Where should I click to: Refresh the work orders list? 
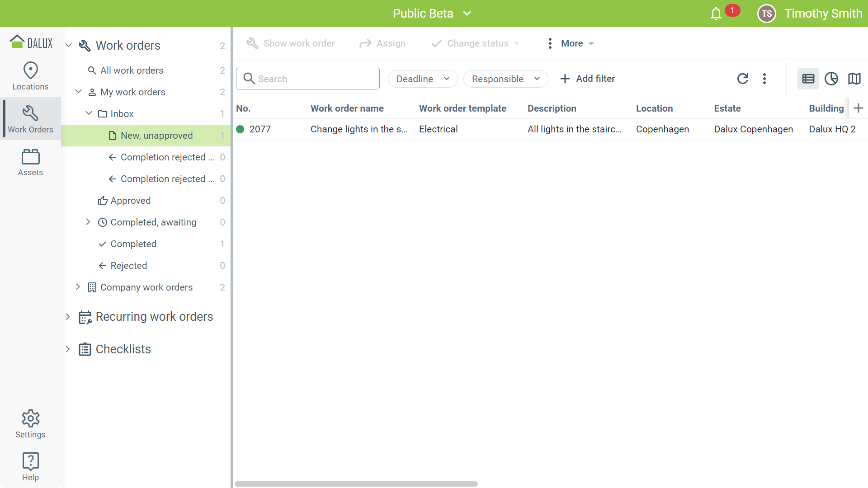coord(742,79)
